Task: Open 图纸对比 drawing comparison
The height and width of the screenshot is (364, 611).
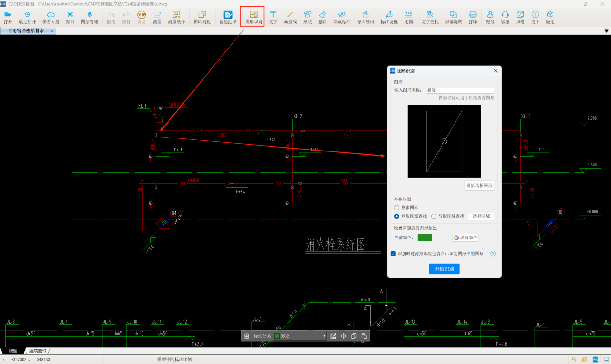Action: pos(202,17)
